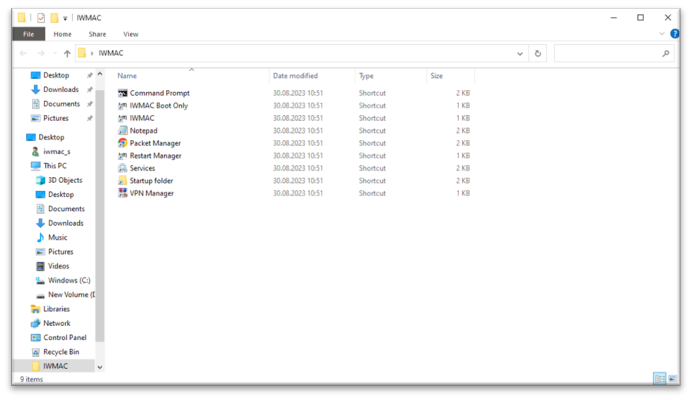
Task: Click the Refresh button beside address bar
Action: (x=538, y=53)
